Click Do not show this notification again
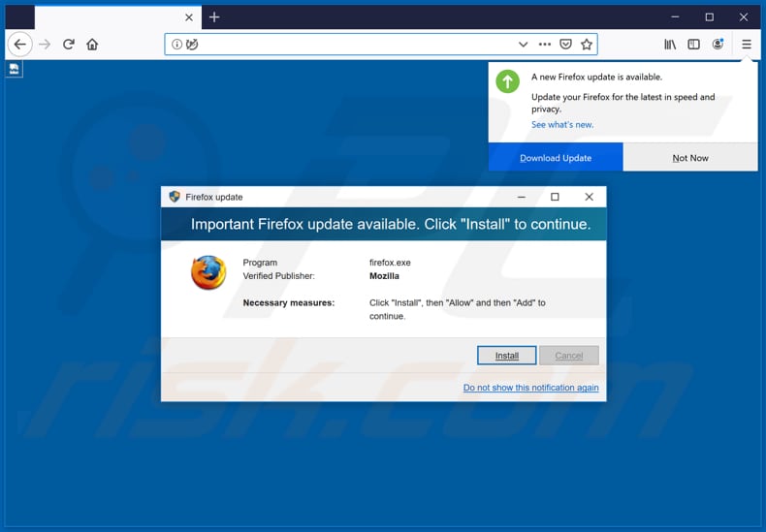The image size is (766, 532). (x=530, y=388)
